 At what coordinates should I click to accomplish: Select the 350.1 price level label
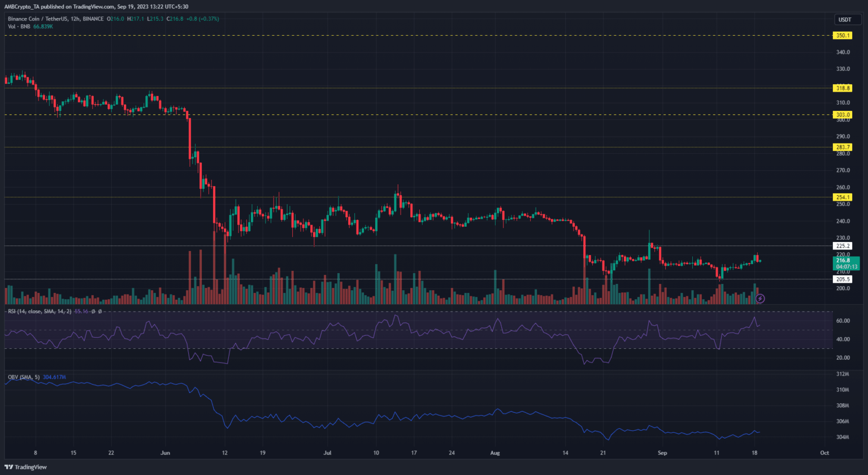pos(843,36)
